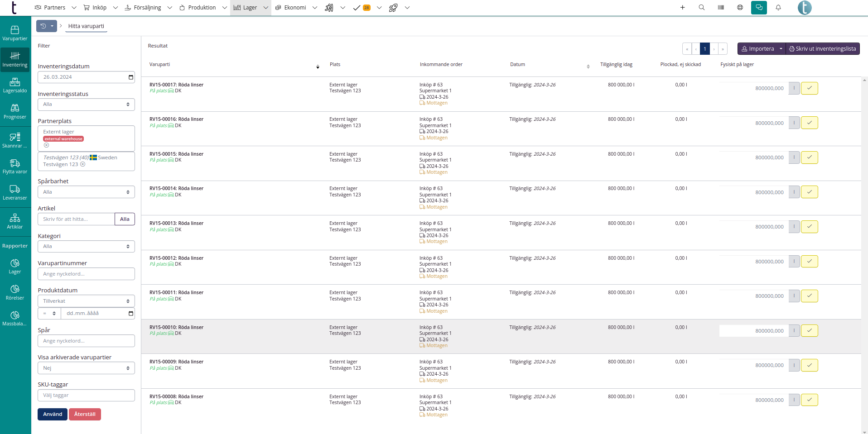
Task: Sort results by Varuparti column
Action: click(x=318, y=67)
